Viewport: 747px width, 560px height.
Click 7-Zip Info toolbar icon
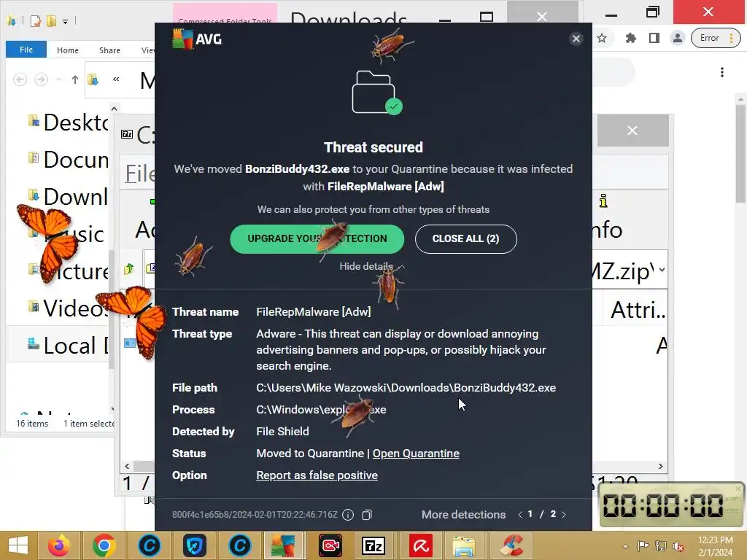pyautogui.click(x=603, y=201)
